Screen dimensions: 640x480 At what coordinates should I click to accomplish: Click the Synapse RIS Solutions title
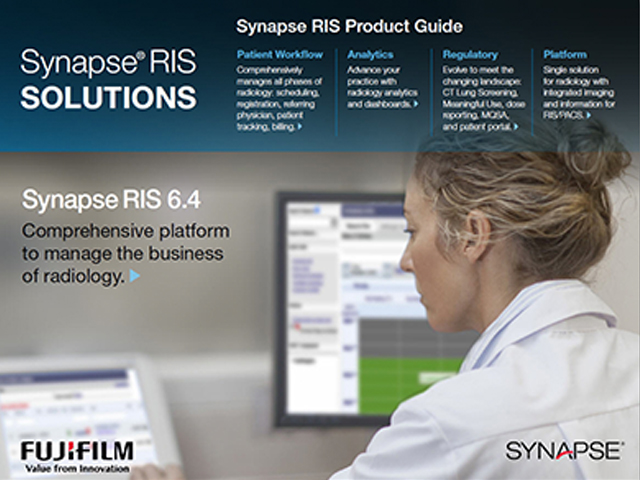point(108,82)
